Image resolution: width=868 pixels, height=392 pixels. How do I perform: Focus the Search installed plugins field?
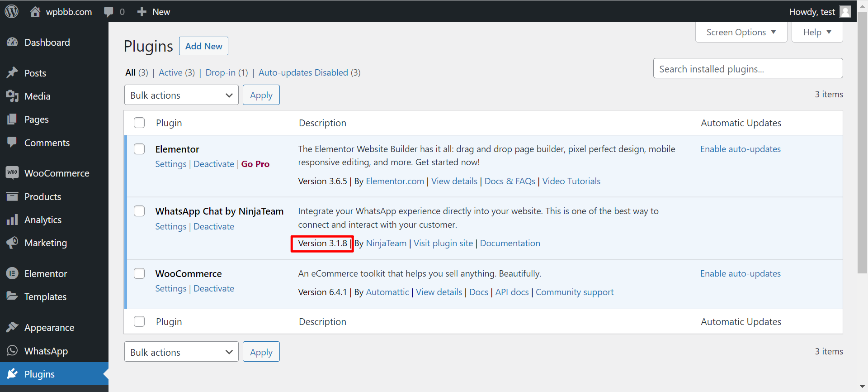(748, 68)
